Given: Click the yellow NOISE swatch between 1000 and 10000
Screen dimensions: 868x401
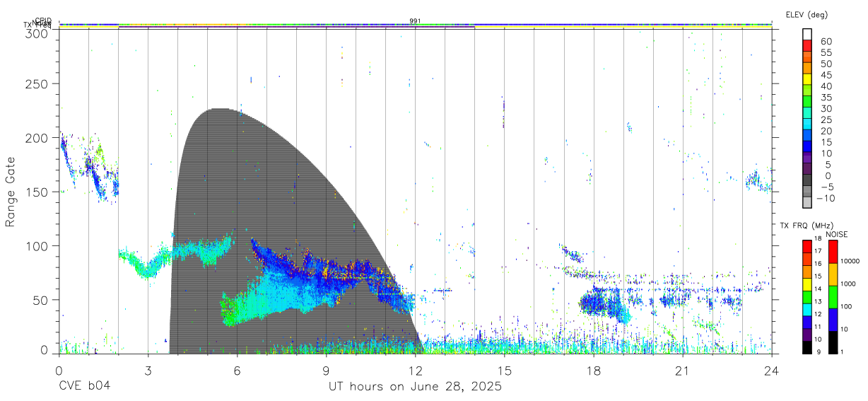Looking at the screenshot, I should (x=832, y=274).
